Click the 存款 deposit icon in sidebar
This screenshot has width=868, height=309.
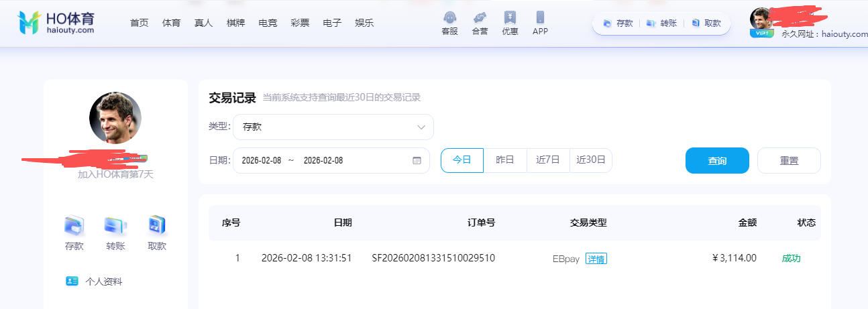click(x=74, y=226)
